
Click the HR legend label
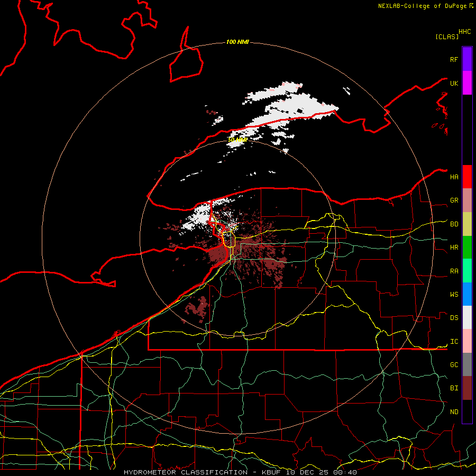454,248
